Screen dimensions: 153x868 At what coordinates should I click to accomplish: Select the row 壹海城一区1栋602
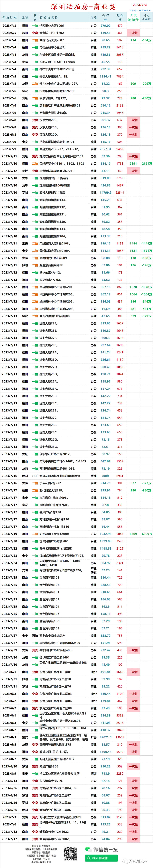pos(76,33)
